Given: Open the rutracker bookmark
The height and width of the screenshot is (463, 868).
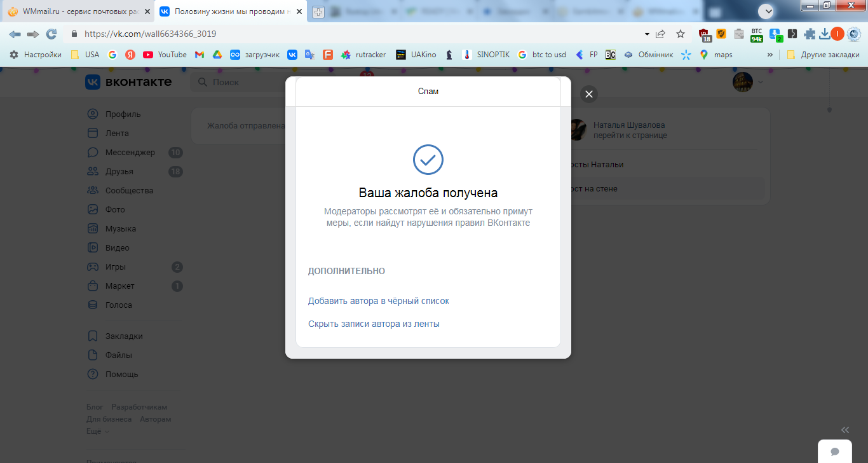Looking at the screenshot, I should (363, 55).
